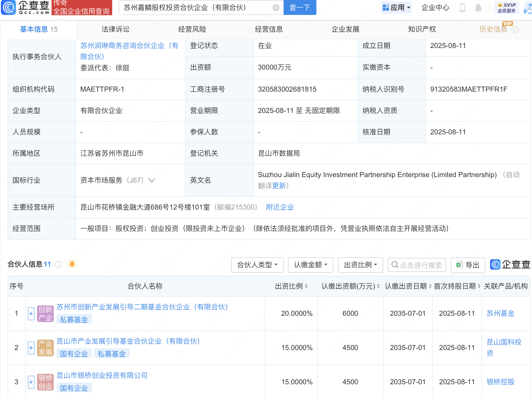Click info icon beside partner information heading
Viewport: 532px width, 398px height.
(x=59, y=265)
